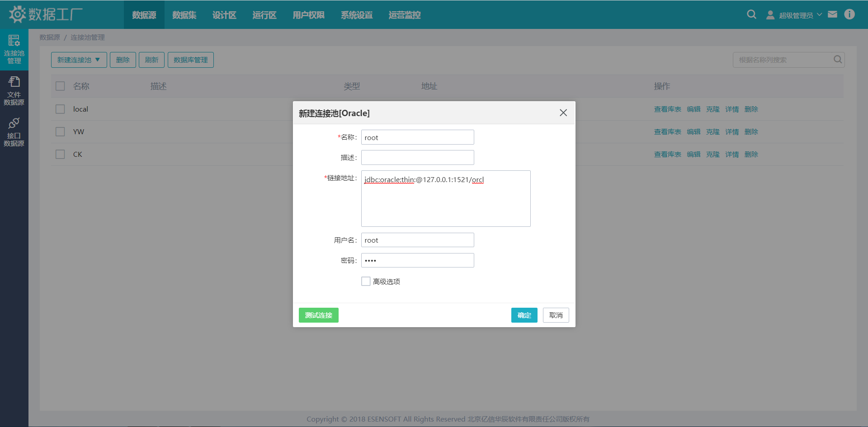Screen dimensions: 868x427
Task: Click 删除 link in CK row
Action: click(x=751, y=154)
